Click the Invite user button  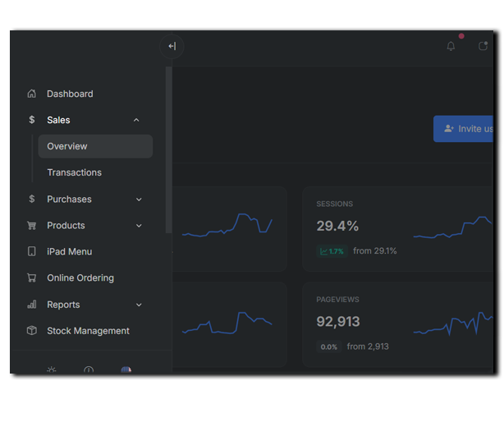coord(465,129)
